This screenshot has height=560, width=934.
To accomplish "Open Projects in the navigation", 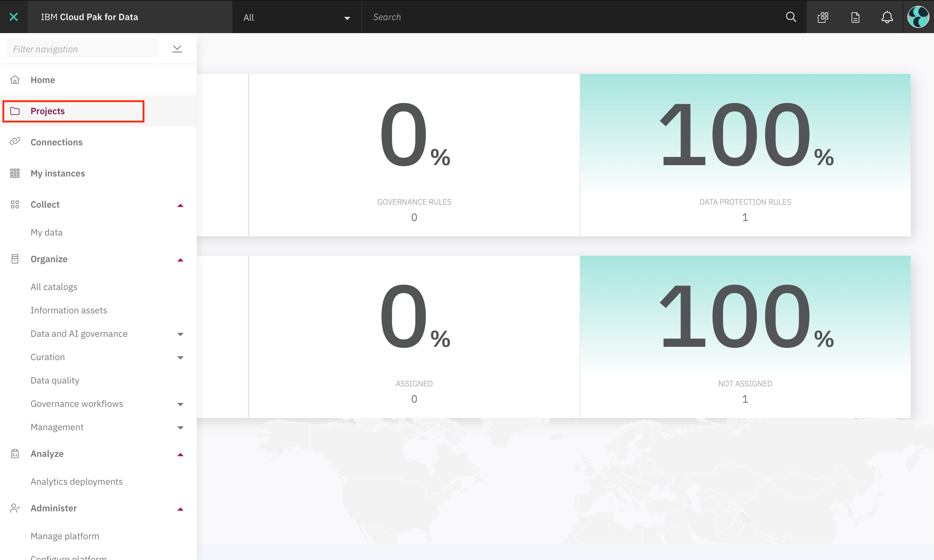I will pyautogui.click(x=48, y=111).
